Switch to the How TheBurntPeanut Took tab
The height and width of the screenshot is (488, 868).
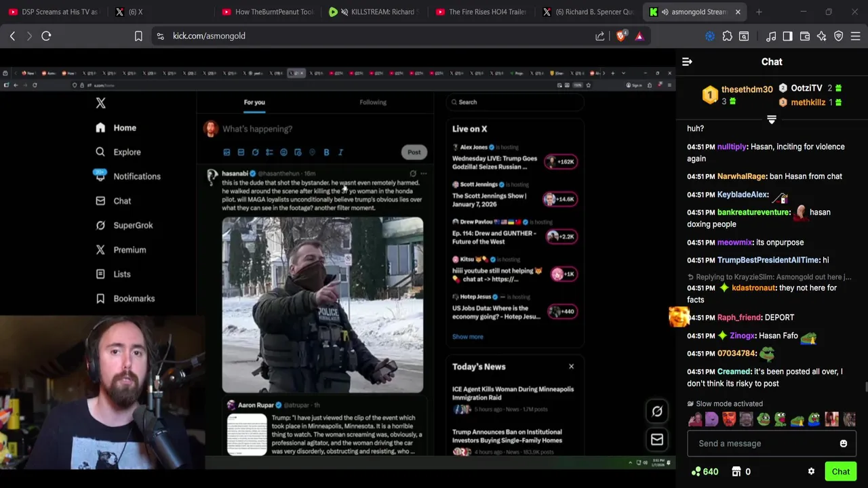tap(267, 12)
